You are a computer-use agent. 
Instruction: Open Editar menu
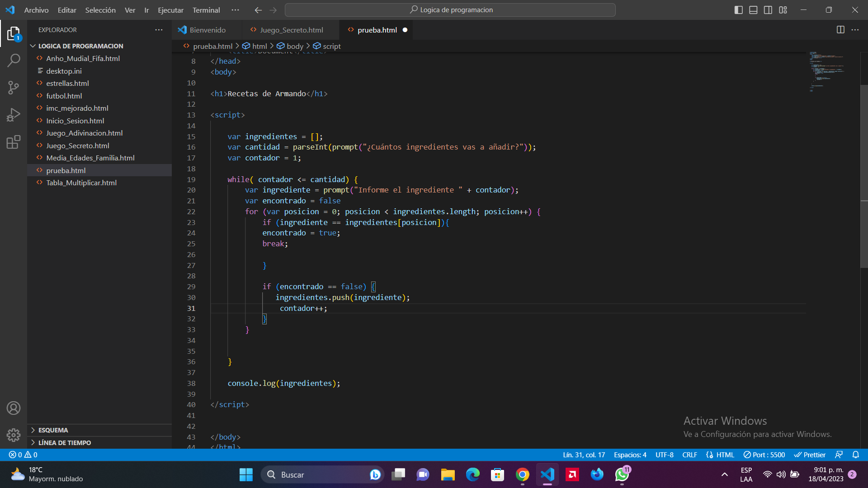click(67, 10)
